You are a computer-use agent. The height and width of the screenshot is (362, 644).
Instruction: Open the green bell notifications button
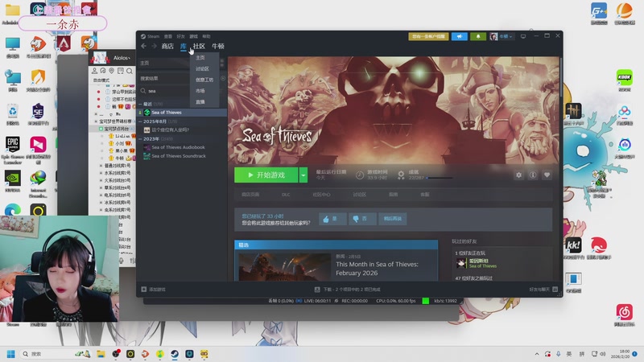point(477,36)
